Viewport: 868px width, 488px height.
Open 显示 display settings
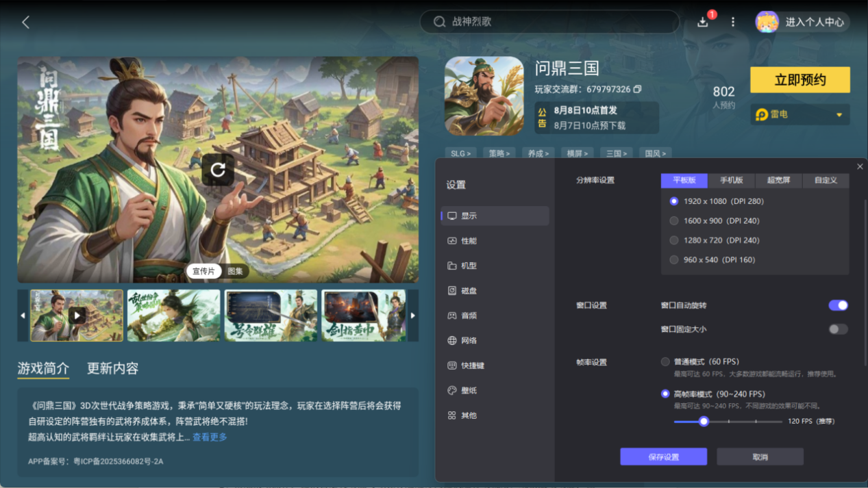(x=495, y=216)
